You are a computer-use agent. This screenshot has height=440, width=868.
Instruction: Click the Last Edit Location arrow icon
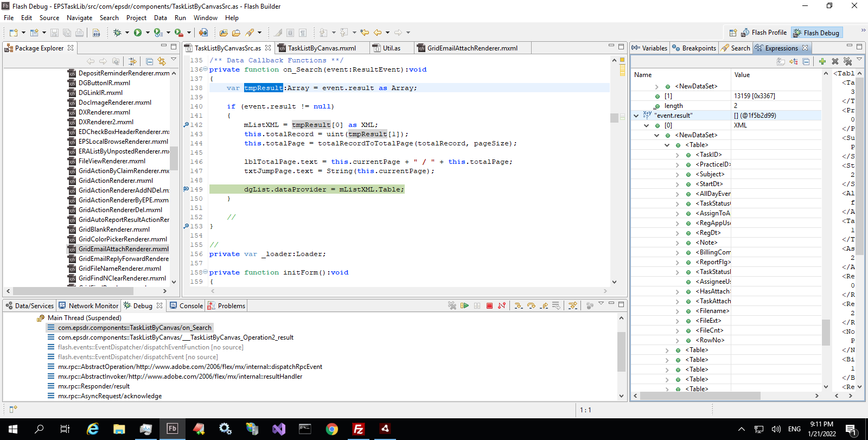[365, 33]
